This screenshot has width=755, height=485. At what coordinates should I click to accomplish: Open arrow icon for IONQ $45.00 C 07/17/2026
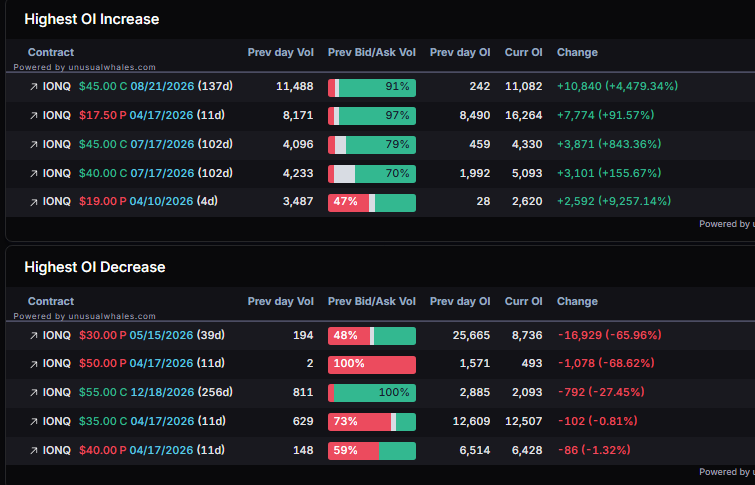34,145
